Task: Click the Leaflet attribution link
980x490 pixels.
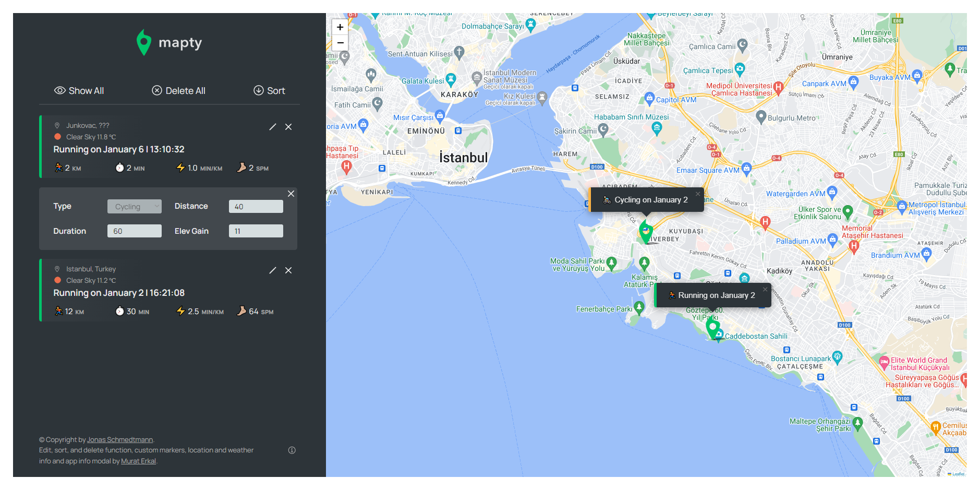Action: [958, 474]
